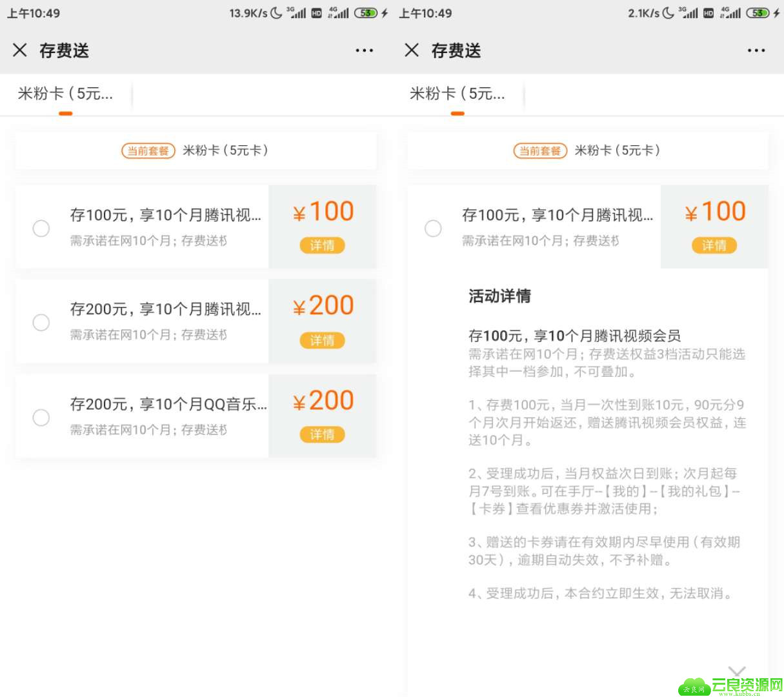Image resolution: width=784 pixels, height=697 pixels.
Task: Open 详情 for ¥200 腾讯视频 plan
Action: pos(322,340)
